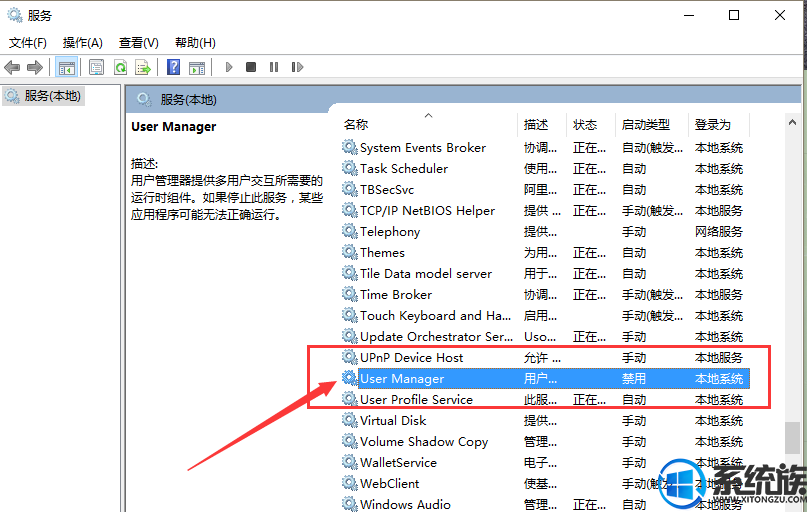Image resolution: width=807 pixels, height=512 pixels.
Task: Start the selected service
Action: 229,67
